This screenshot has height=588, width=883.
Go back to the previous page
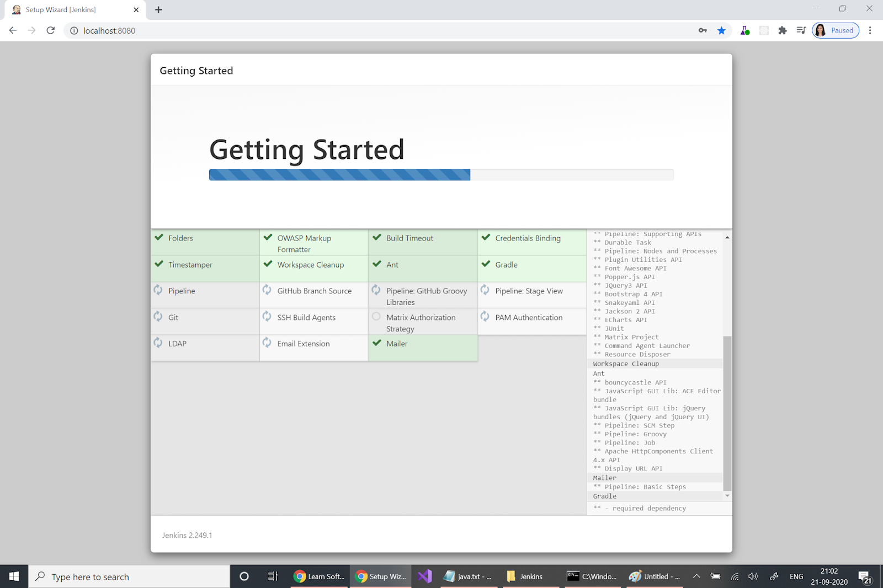click(13, 30)
